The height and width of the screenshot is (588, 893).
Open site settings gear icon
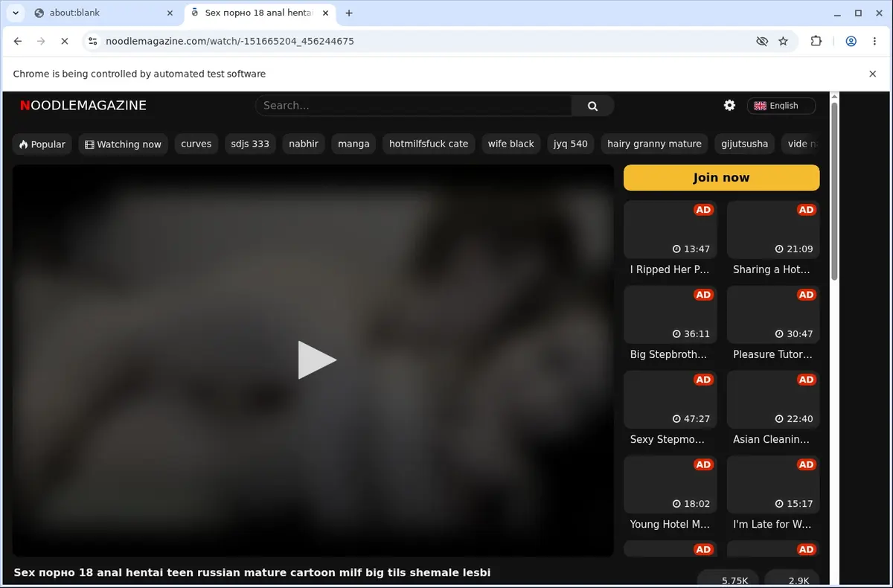729,106
